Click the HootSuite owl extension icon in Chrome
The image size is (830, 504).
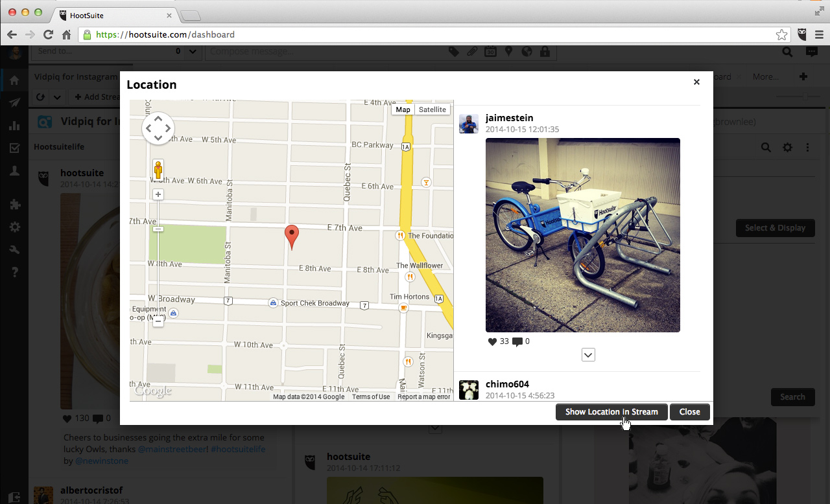802,34
